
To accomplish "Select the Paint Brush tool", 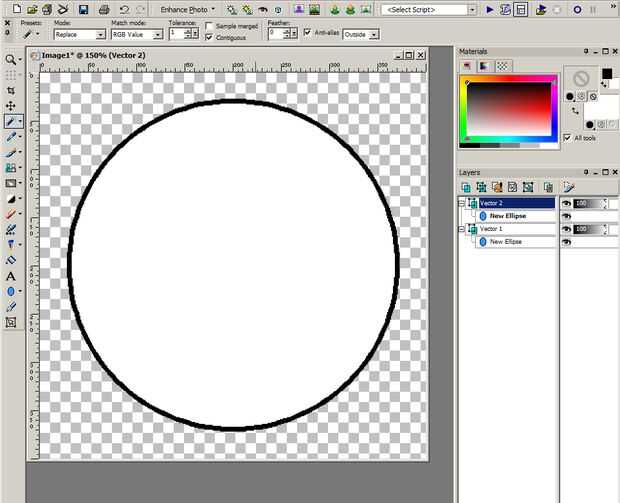I will click(11, 152).
